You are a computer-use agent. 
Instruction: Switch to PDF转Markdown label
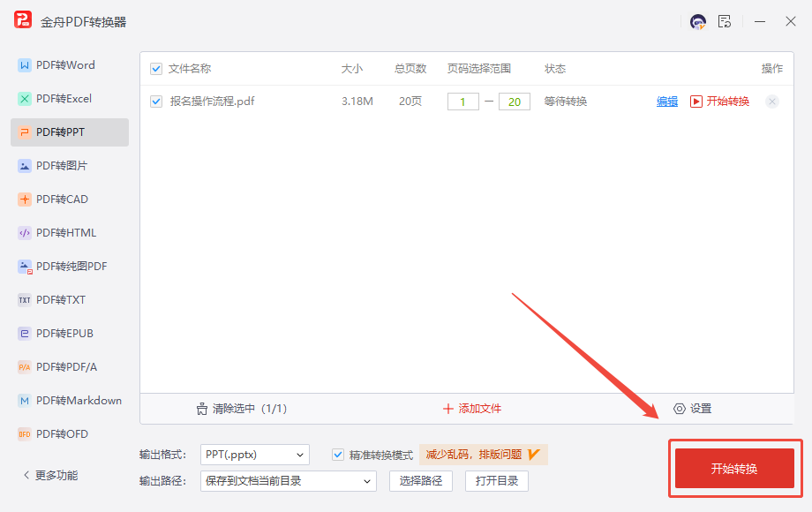[79, 401]
